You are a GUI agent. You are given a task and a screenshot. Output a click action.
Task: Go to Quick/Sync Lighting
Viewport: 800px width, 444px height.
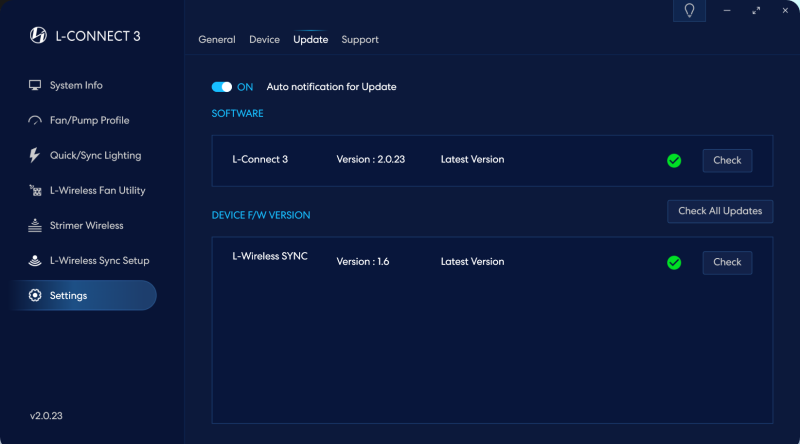95,155
